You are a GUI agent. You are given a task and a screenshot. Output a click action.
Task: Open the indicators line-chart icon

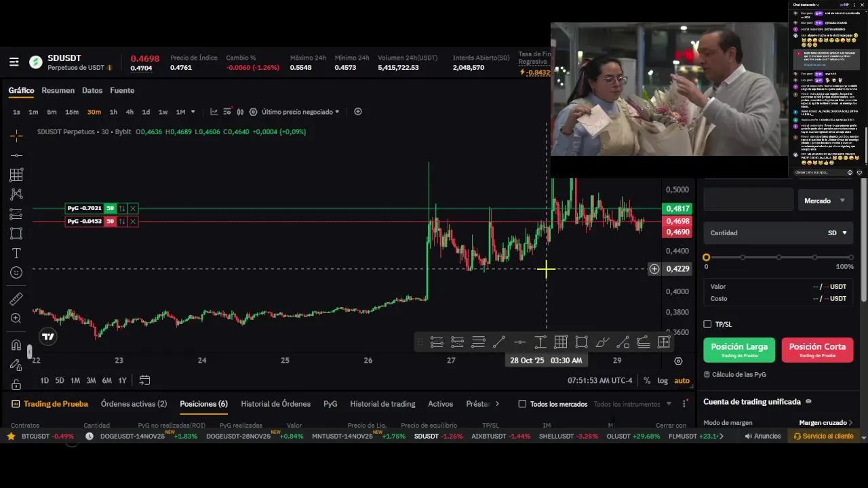[214, 112]
